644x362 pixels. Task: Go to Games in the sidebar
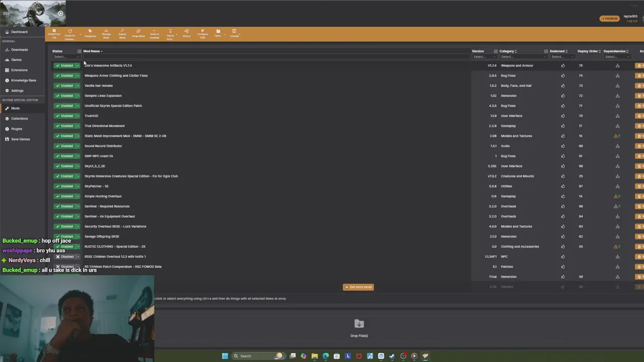pos(16,59)
